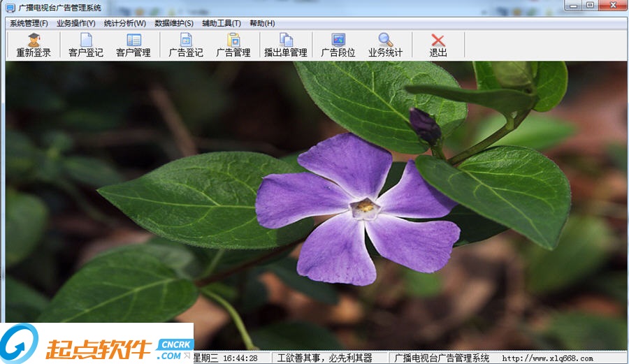Open 业务统计 business statistics
The height and width of the screenshot is (364, 629).
click(x=385, y=45)
